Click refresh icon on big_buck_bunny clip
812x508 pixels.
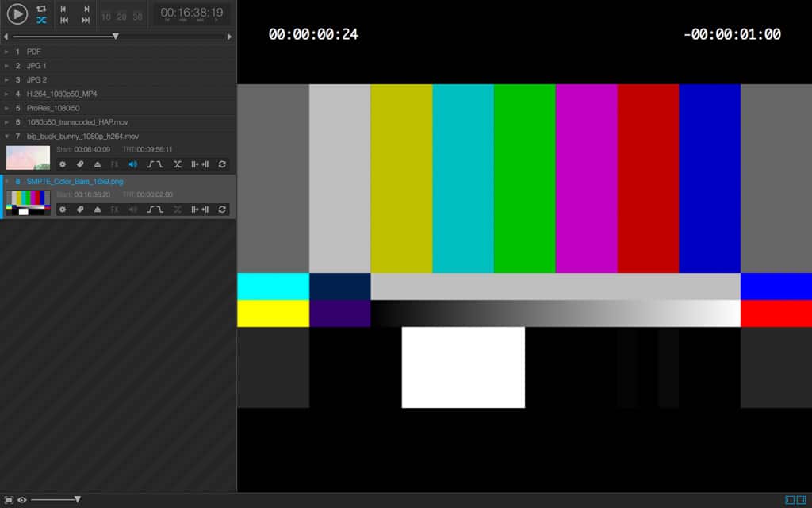(x=222, y=164)
